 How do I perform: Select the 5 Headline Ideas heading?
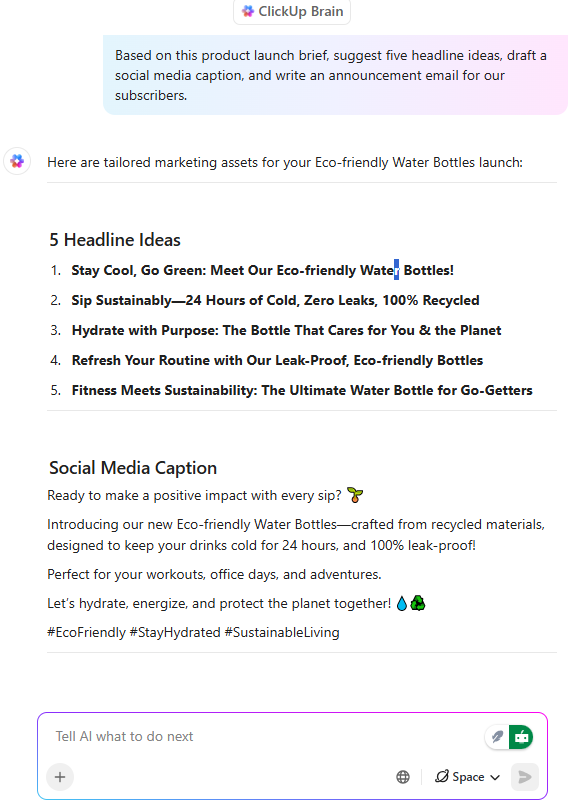(114, 240)
